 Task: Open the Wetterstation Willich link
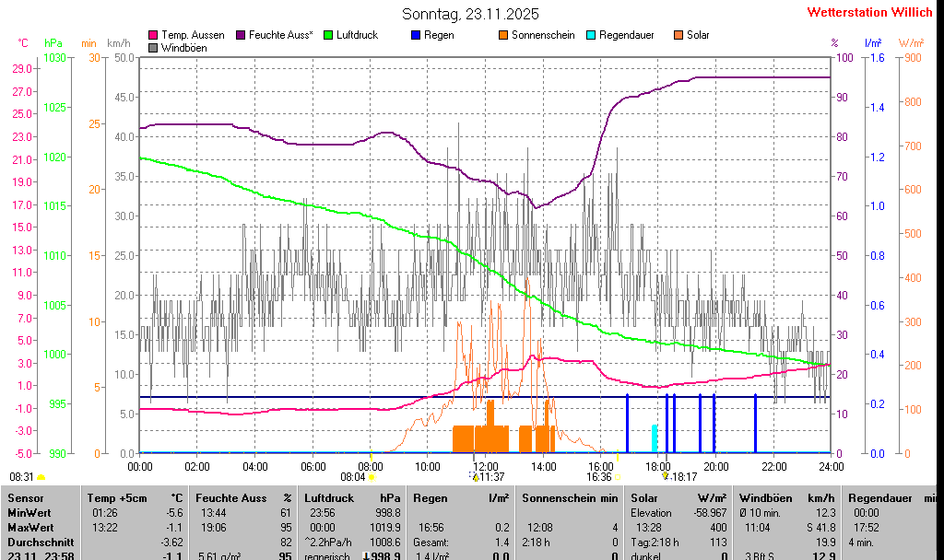(869, 12)
